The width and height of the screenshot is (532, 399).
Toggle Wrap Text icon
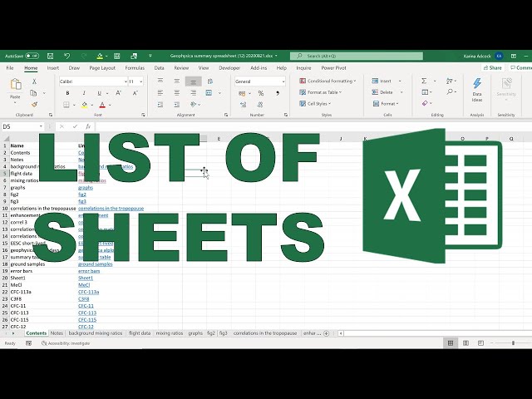(x=210, y=81)
